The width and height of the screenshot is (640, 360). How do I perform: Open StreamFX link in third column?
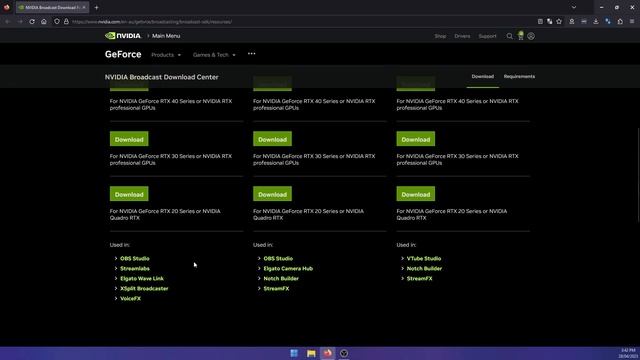pyautogui.click(x=419, y=278)
